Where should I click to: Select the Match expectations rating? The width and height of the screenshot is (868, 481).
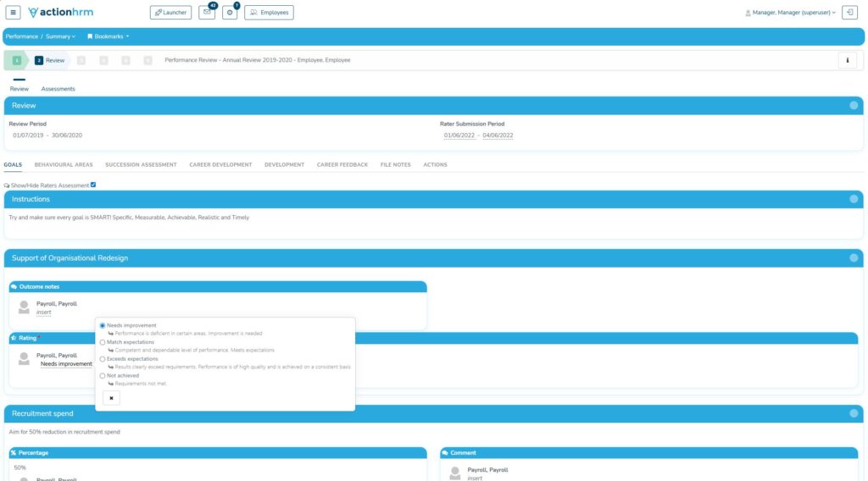pyautogui.click(x=103, y=342)
